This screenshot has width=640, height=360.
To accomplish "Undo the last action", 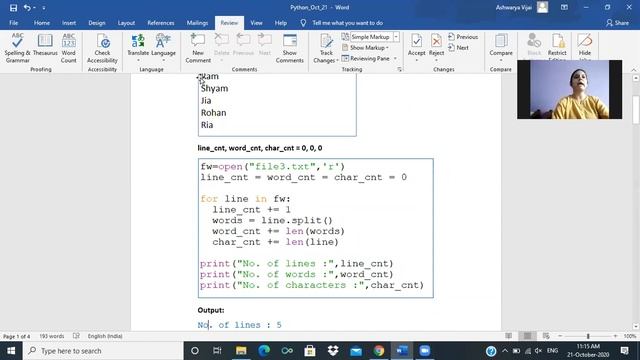I will click(27, 7).
